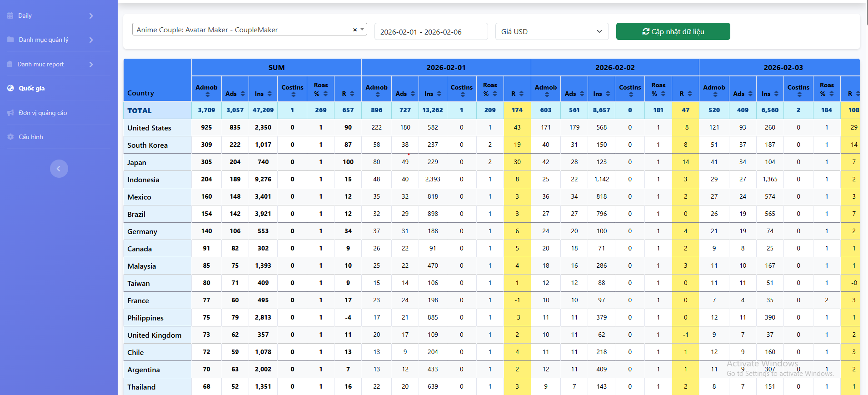
Task: Click the Đơn vị quảng cáo megaphone icon
Action: tap(10, 113)
